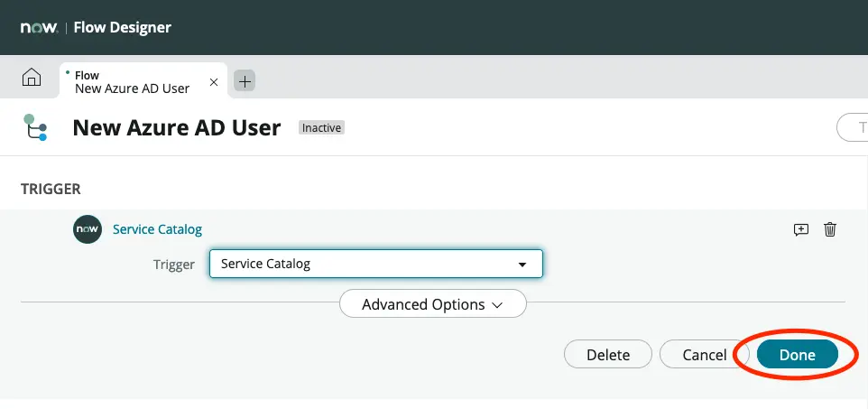Image resolution: width=868 pixels, height=409 pixels.
Task: Click the 'Trigger' field label
Action: [174, 265]
